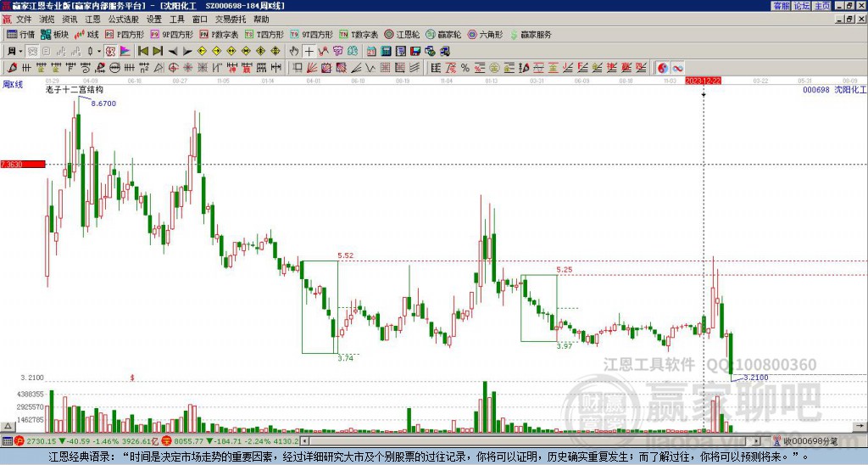Click the 沪 Shanghai index icon

(x=19, y=441)
